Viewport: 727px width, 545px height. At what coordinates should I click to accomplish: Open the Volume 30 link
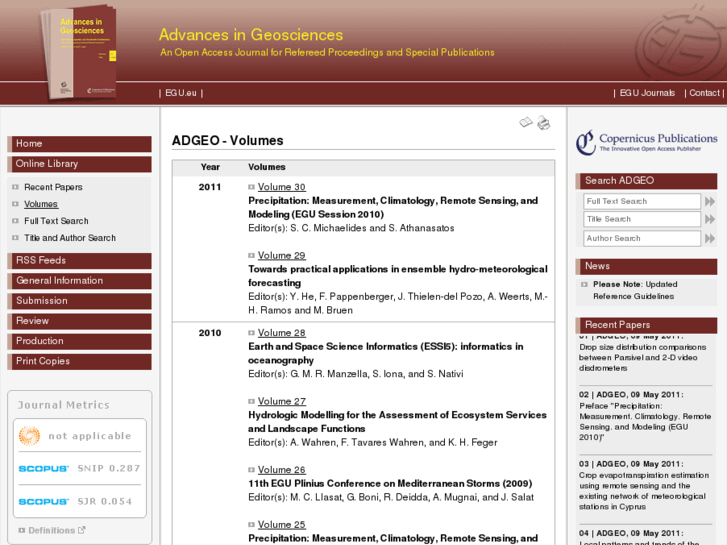point(281,187)
